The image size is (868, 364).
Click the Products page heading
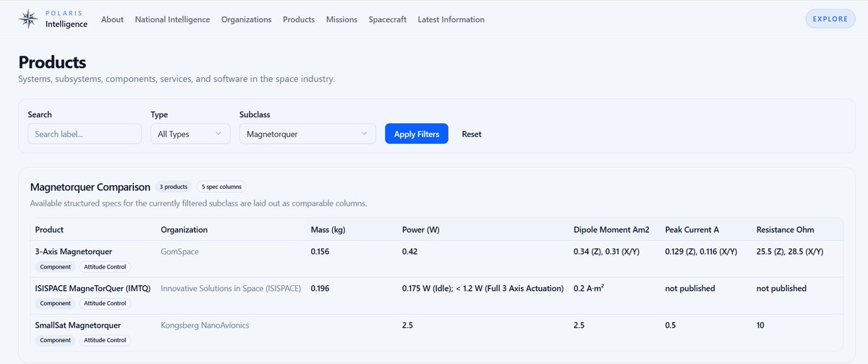(x=52, y=62)
